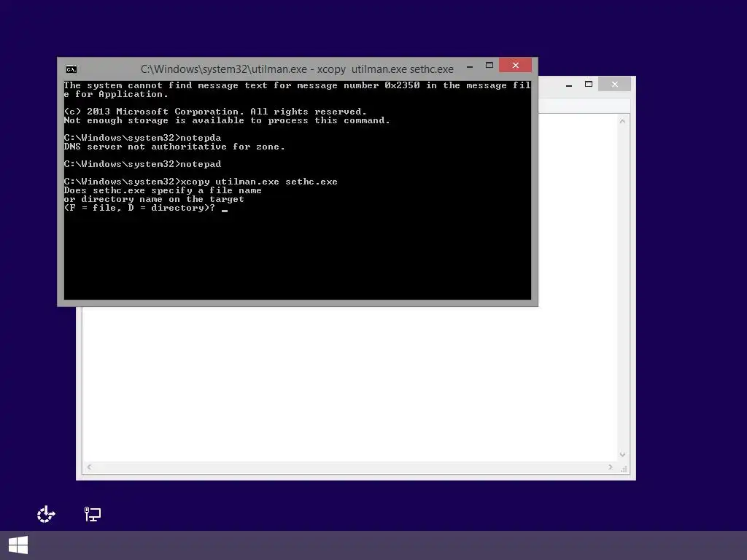The width and height of the screenshot is (747, 560).
Task: Click the 'C:\Windows\system32>notepda' line
Action: click(x=142, y=138)
